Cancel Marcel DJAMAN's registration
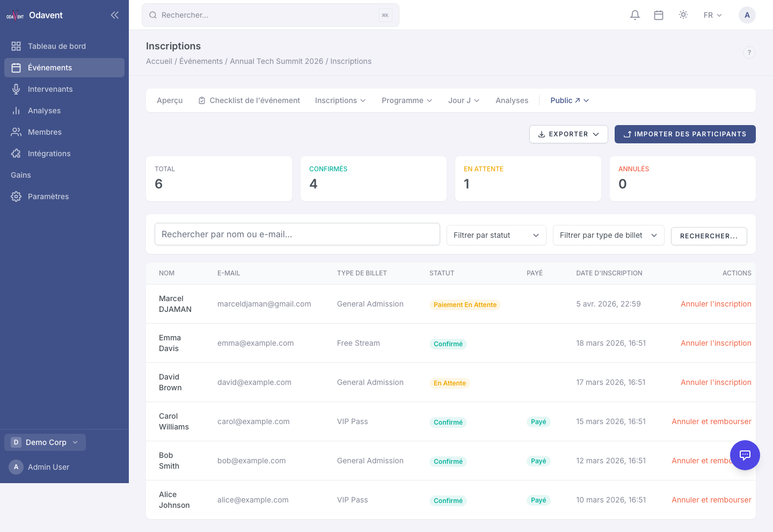 coord(716,304)
